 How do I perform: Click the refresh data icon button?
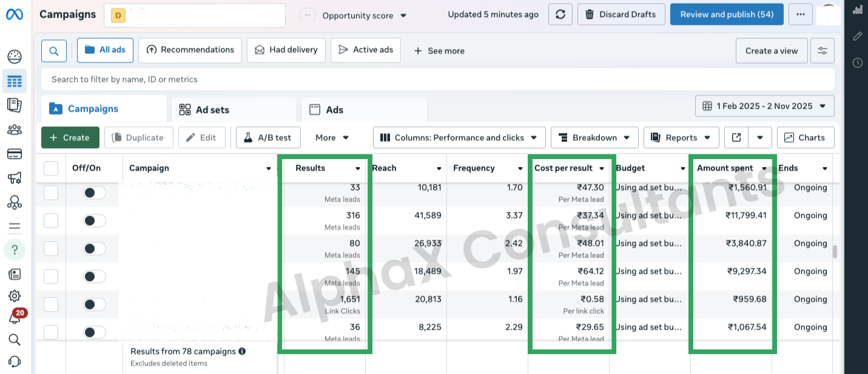pos(560,15)
